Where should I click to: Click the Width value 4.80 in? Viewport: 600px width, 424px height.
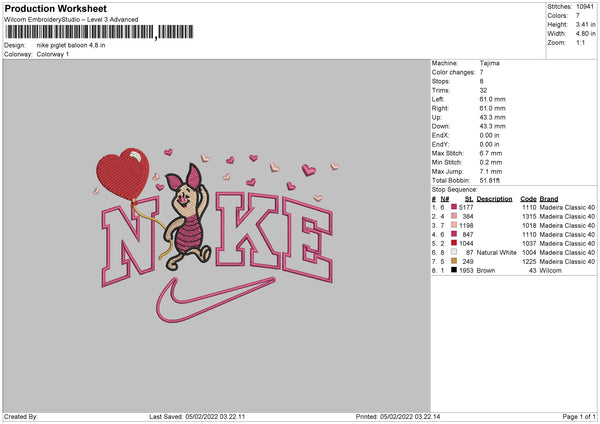tap(585, 34)
